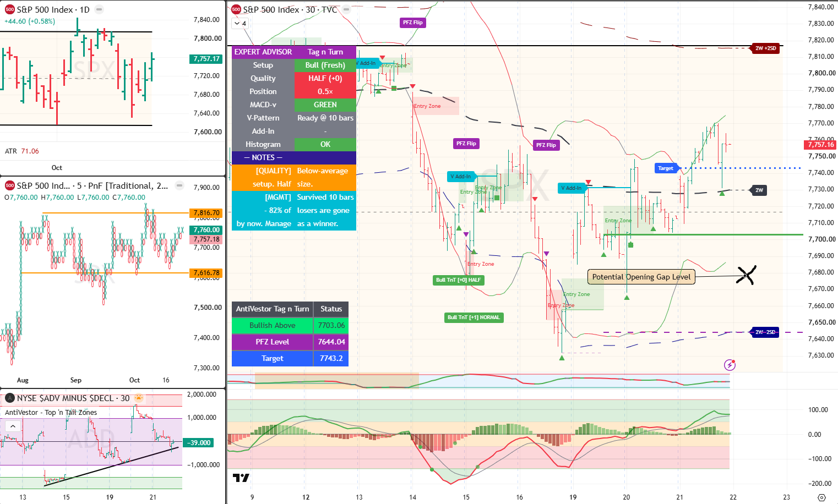Click the +44.60 (+0.58%) change value
838x504 pixels.
[x=30, y=21]
